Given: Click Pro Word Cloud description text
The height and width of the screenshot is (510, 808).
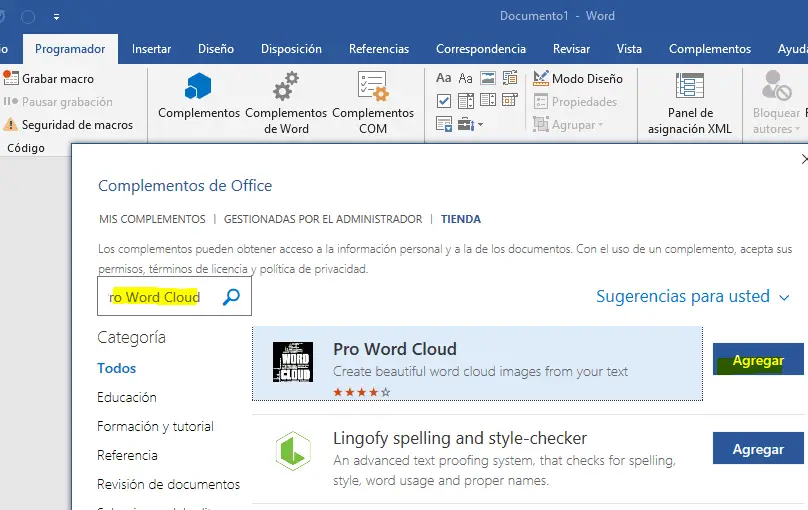Looking at the screenshot, I should pyautogui.click(x=480, y=371).
